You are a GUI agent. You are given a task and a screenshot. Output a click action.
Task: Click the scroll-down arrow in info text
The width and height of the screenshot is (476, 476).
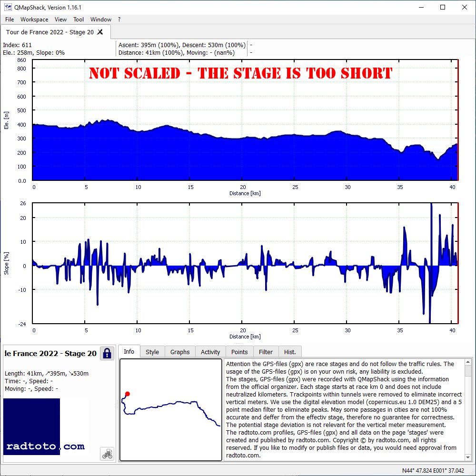[x=468, y=457]
